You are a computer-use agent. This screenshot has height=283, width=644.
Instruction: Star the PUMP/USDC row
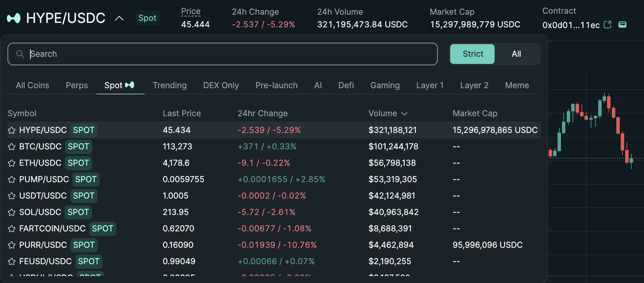point(12,179)
